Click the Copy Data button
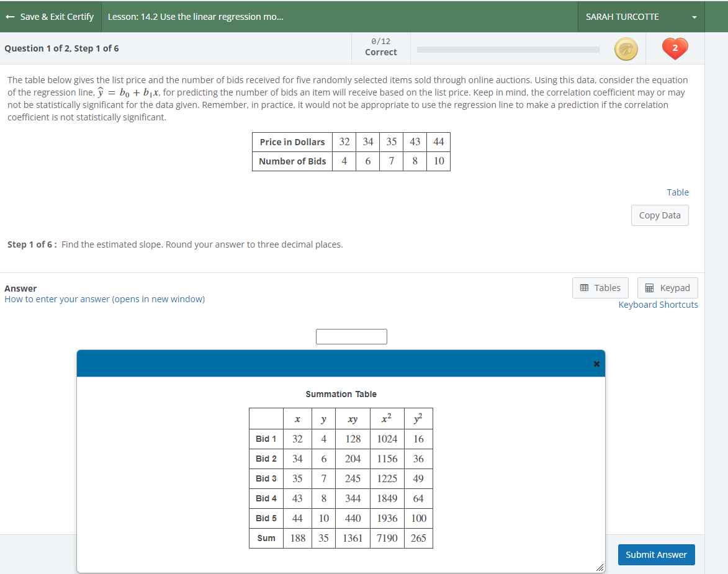728x574 pixels. (x=659, y=215)
